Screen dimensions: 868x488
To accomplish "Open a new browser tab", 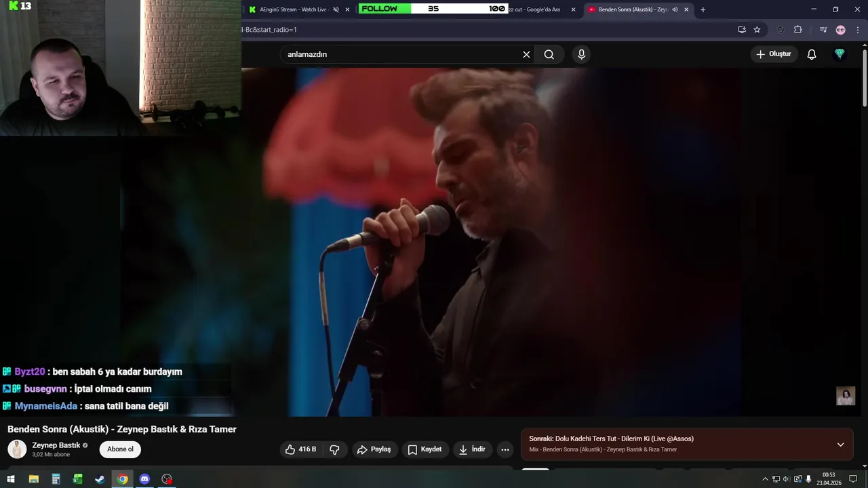I will (x=703, y=9).
